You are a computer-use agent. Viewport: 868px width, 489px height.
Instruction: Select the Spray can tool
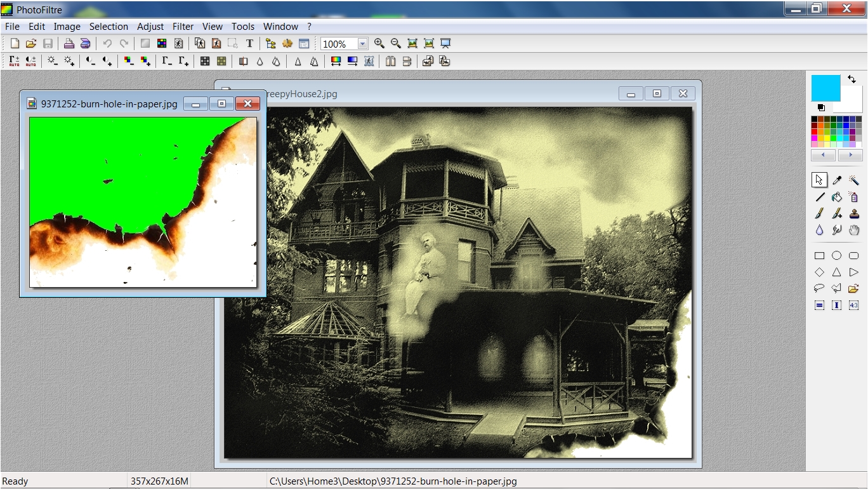[x=854, y=197]
